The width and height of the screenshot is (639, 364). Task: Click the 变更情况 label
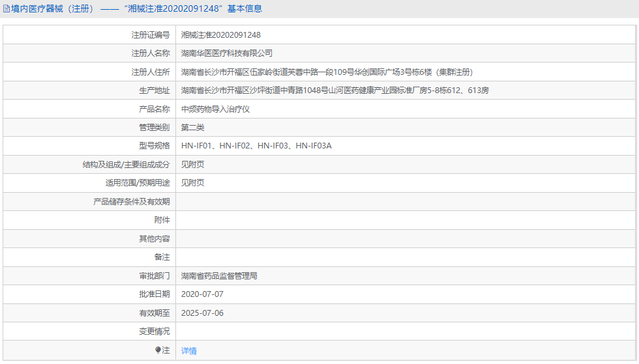[155, 331]
